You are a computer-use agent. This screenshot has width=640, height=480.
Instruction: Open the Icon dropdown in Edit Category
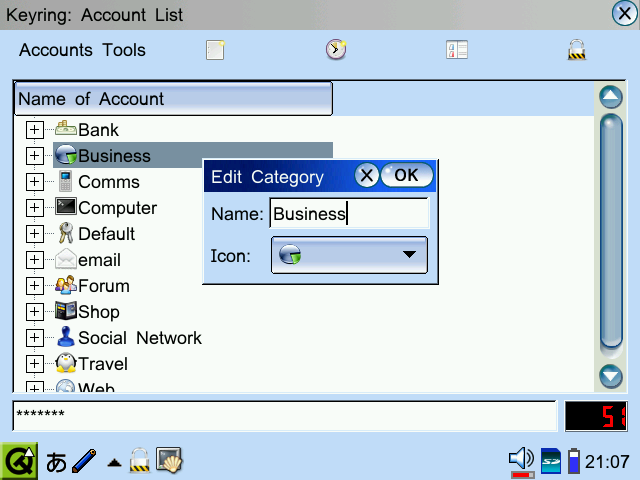tap(348, 255)
